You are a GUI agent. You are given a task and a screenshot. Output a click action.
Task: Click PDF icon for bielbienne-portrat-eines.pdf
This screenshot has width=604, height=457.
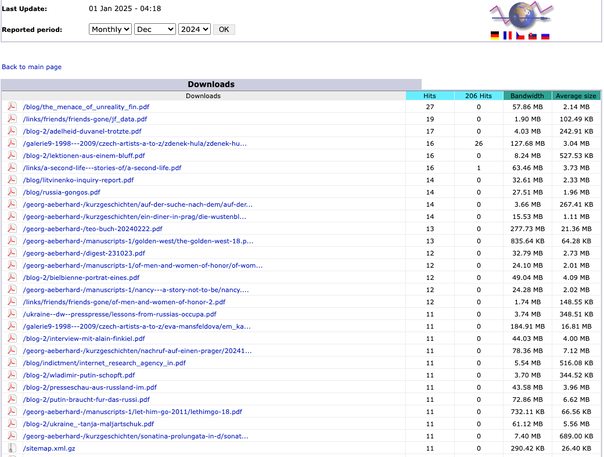click(12, 277)
